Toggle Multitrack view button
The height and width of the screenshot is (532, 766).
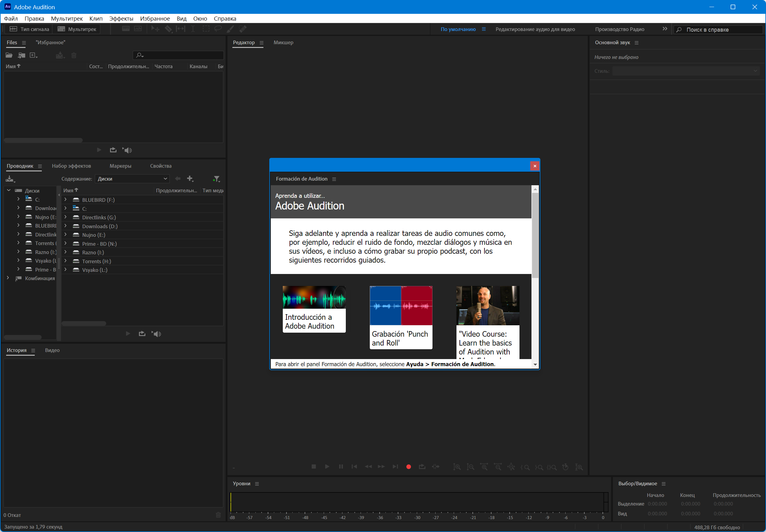coord(77,29)
